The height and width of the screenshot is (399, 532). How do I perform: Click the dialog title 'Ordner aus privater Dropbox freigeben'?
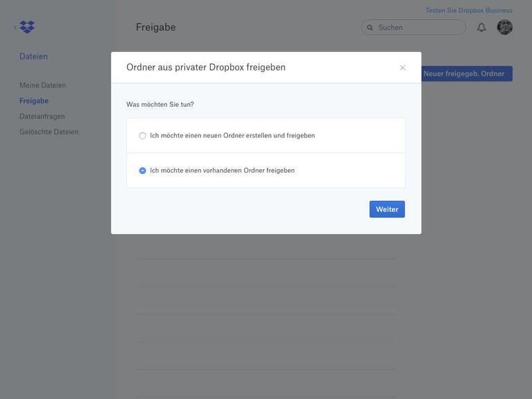pos(206,67)
